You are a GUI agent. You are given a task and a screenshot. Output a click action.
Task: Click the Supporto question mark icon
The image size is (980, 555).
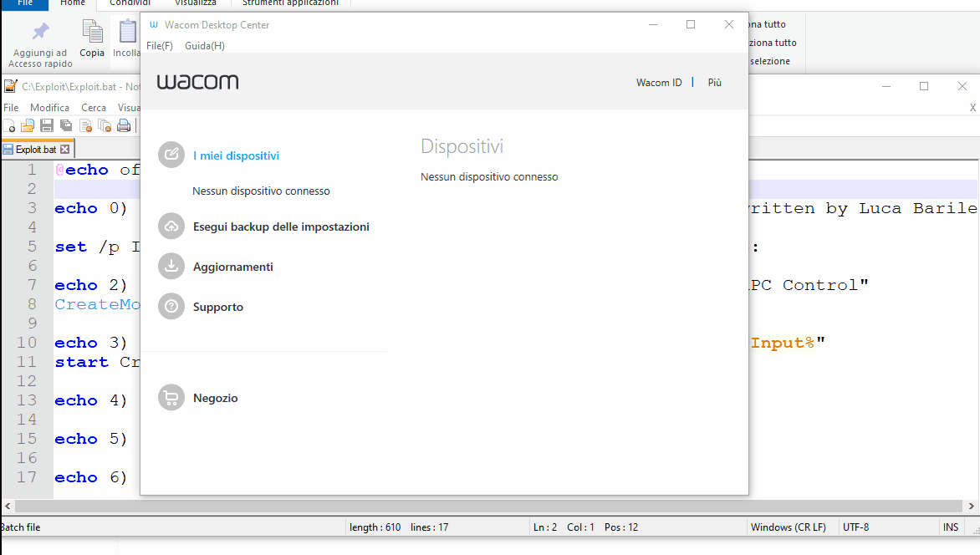coord(171,306)
